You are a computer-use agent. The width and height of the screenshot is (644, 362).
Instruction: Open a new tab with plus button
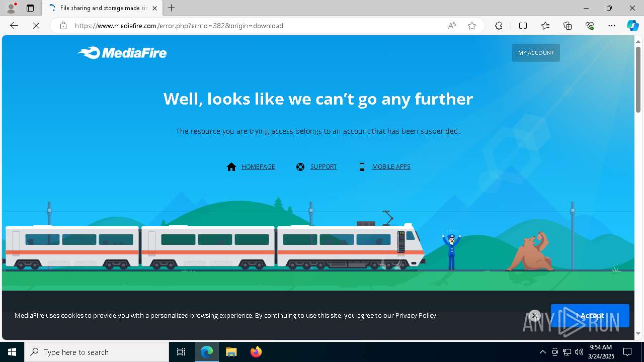click(172, 8)
